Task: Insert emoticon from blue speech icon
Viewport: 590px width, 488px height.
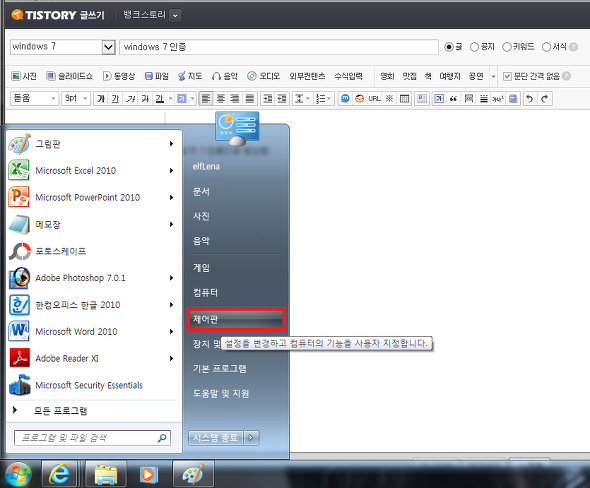Action: tap(345, 99)
